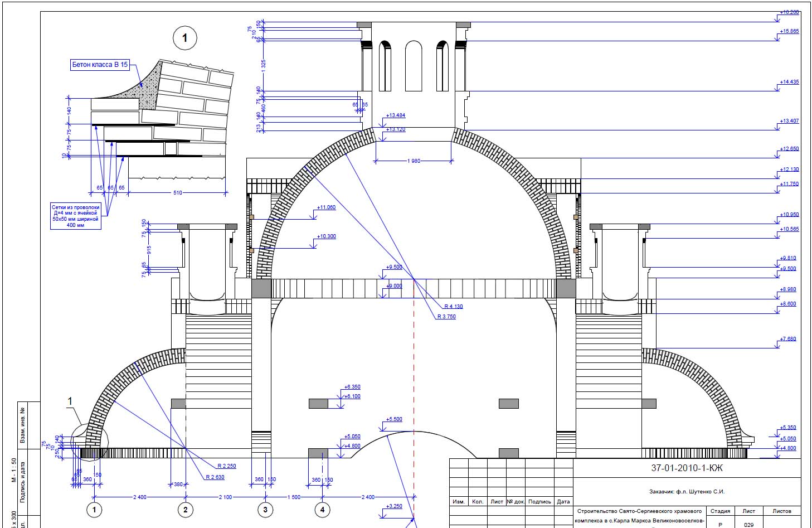This screenshot has width=812, height=528.
Task: Select axis marker circle 4
Action: (322, 510)
